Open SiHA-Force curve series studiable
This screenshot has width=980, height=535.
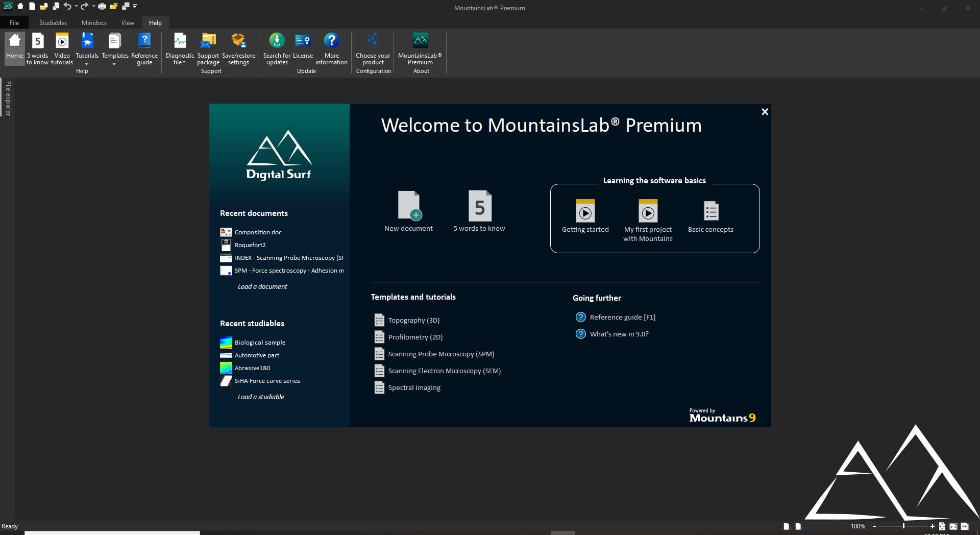click(260, 381)
